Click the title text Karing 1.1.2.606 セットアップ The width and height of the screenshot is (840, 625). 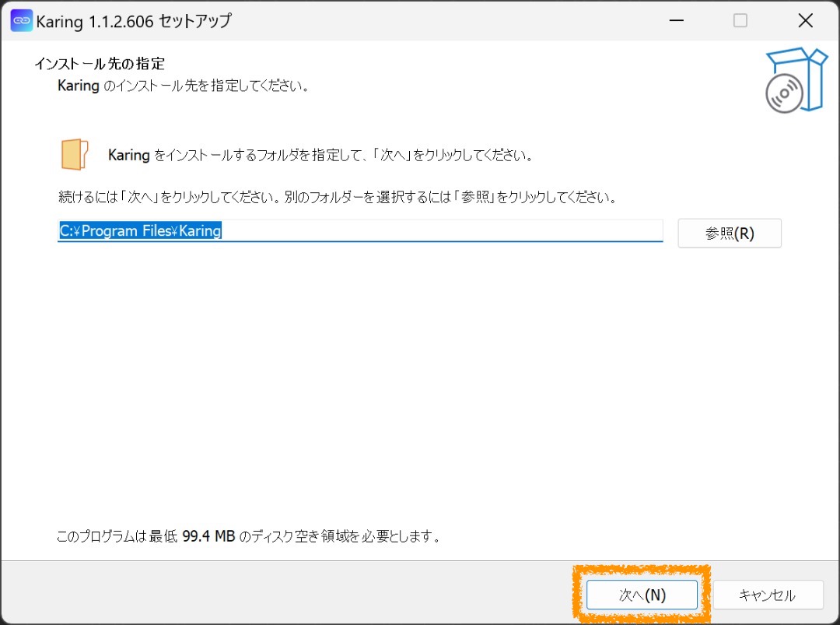click(x=134, y=22)
